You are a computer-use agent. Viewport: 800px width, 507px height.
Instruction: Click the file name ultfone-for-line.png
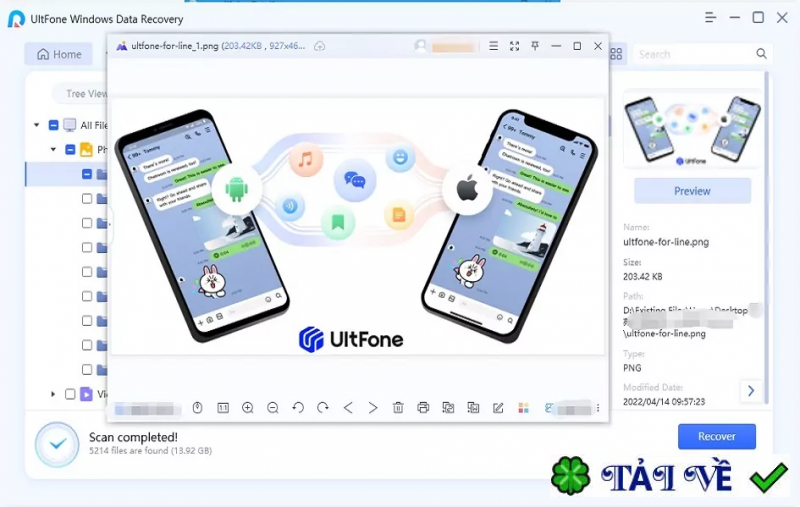tap(666, 242)
